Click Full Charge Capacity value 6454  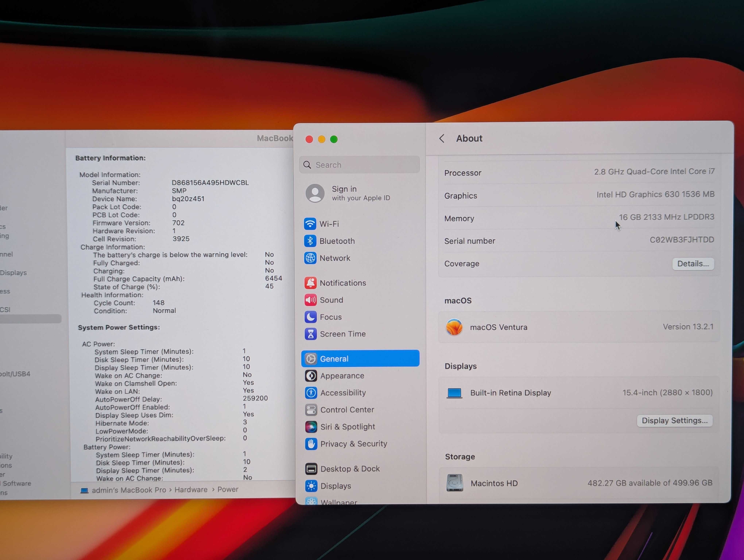[x=274, y=278]
